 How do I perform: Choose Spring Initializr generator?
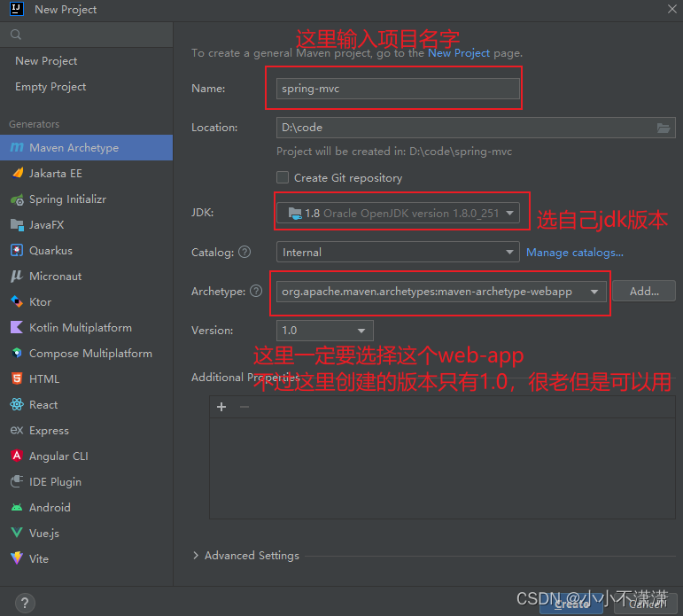[x=86, y=199]
